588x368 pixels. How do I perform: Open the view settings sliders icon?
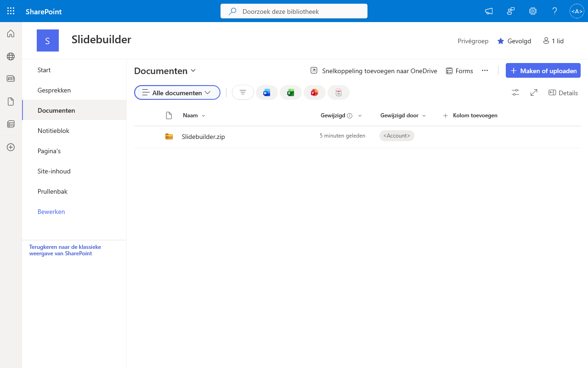point(515,92)
